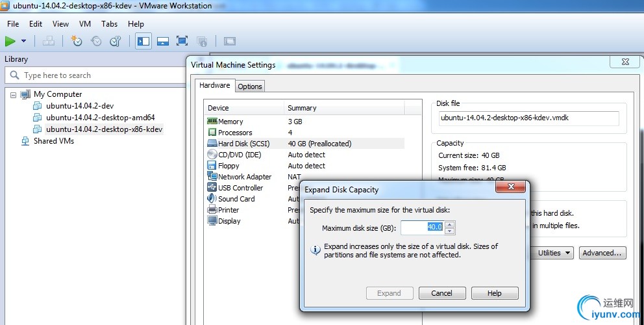
Task: Click Cancel in Expand Disk Capacity dialog
Action: click(x=442, y=293)
